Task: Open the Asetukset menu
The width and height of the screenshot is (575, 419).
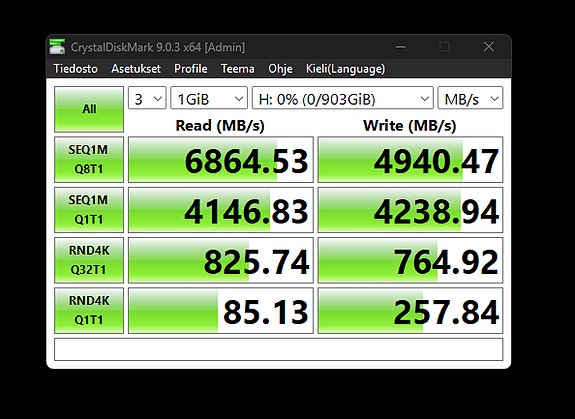Action: click(x=136, y=69)
